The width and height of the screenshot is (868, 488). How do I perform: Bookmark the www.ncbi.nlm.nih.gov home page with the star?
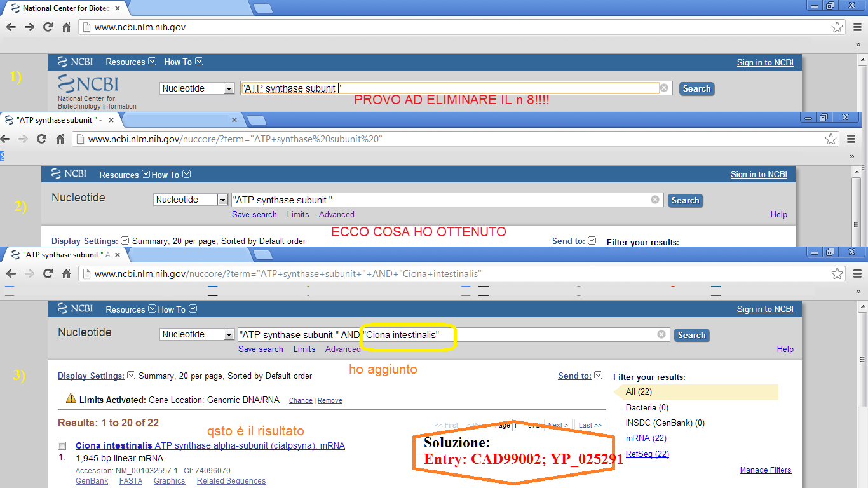[837, 27]
